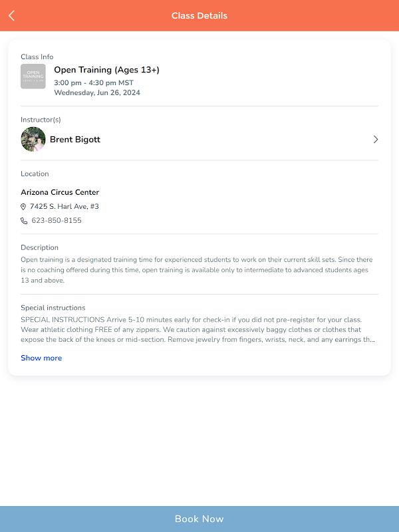The width and height of the screenshot is (399, 532).
Task: Go back using the header arrow
Action: (x=12, y=15)
